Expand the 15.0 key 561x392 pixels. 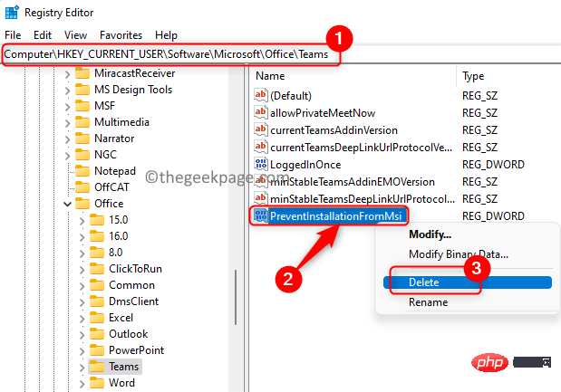pos(82,221)
